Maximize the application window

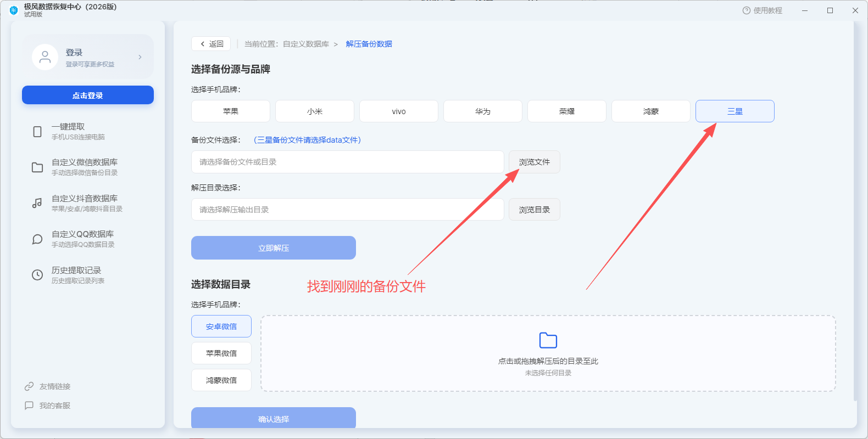tap(830, 10)
